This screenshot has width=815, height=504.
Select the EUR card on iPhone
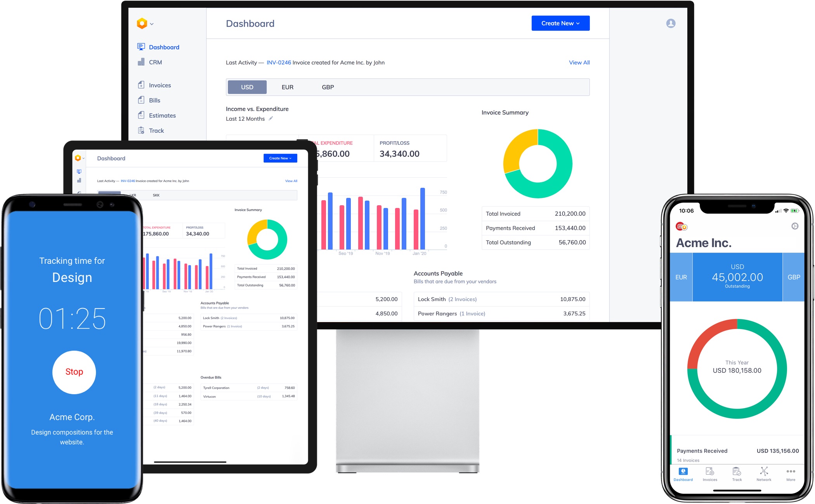click(x=681, y=277)
